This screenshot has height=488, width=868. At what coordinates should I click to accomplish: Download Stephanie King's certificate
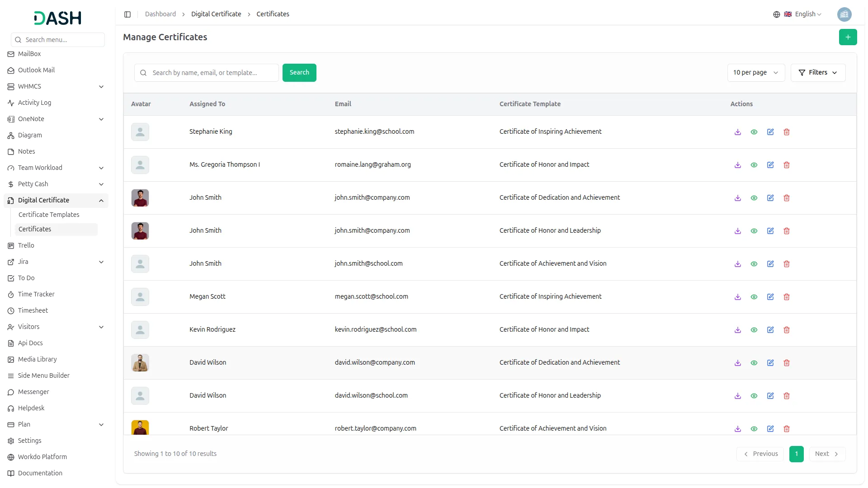coord(738,132)
